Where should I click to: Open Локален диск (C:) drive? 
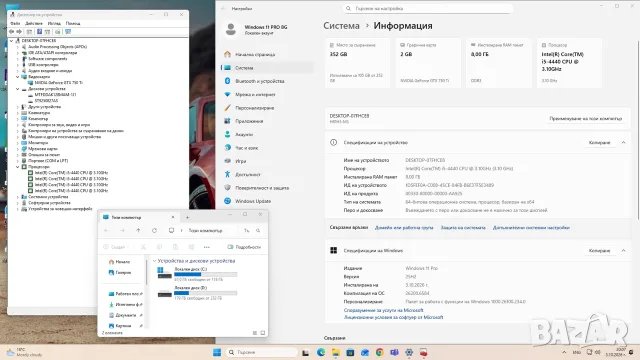coord(197,274)
